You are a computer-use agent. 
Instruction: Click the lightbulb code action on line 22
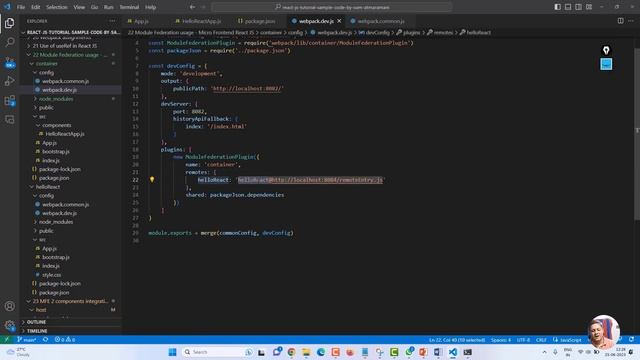point(152,179)
